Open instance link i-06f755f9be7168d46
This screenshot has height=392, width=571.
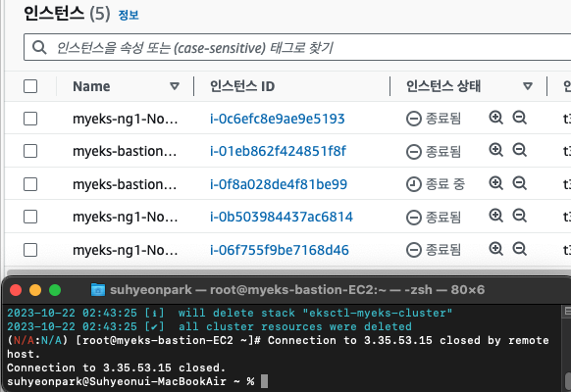click(x=280, y=250)
